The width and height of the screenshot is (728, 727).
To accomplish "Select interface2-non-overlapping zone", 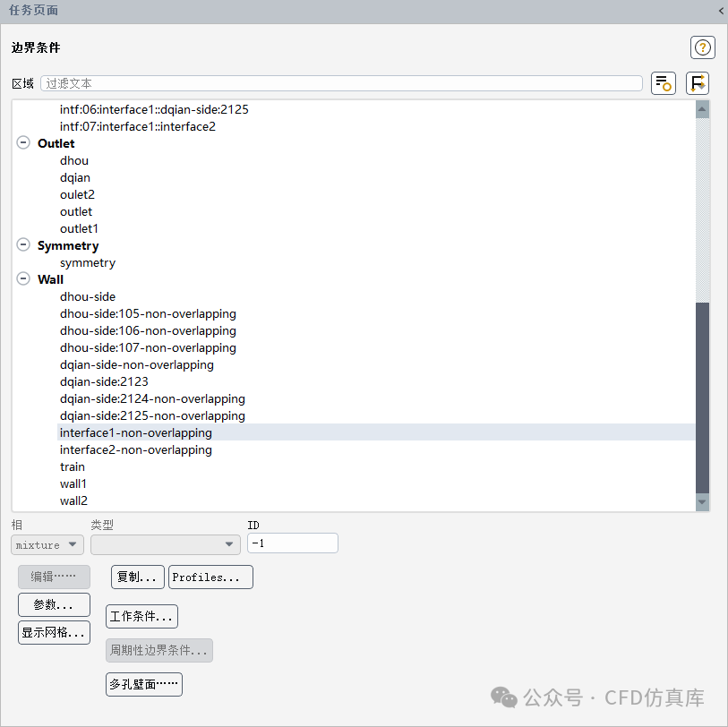I will tap(136, 449).
